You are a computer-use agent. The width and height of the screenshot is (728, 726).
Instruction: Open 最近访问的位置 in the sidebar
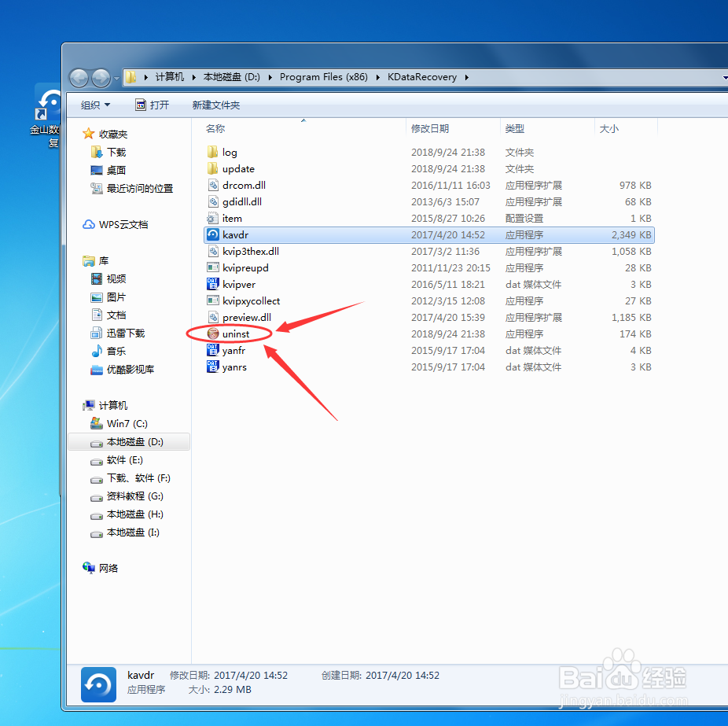(x=140, y=188)
